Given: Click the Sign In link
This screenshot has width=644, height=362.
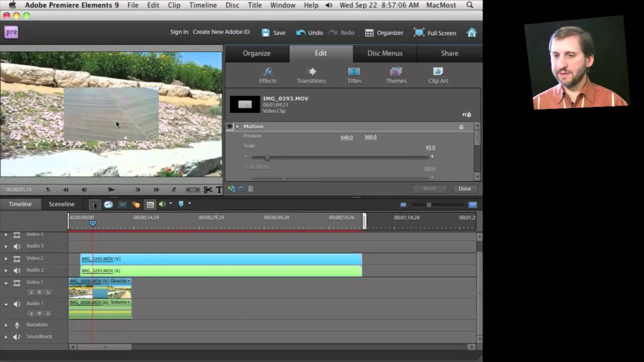Looking at the screenshot, I should click(179, 32).
